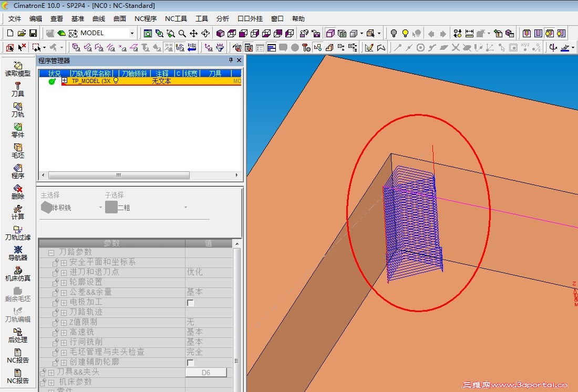Click the yellow Show light bulb icon

tap(405, 34)
